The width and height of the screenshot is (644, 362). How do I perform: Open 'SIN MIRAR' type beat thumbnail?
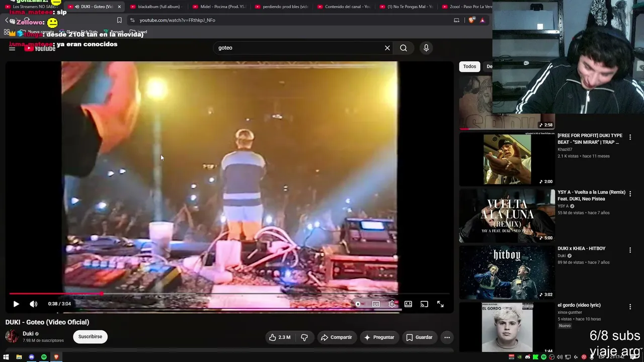point(507,159)
